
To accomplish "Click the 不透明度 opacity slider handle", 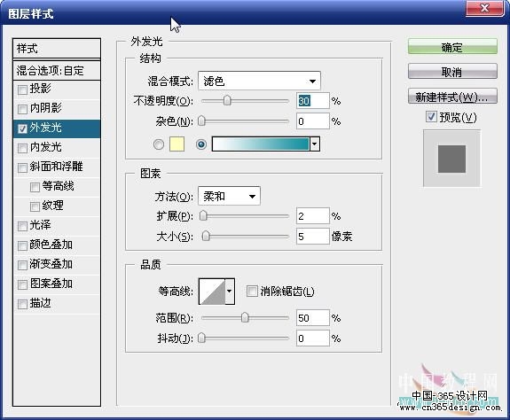I will (x=227, y=100).
